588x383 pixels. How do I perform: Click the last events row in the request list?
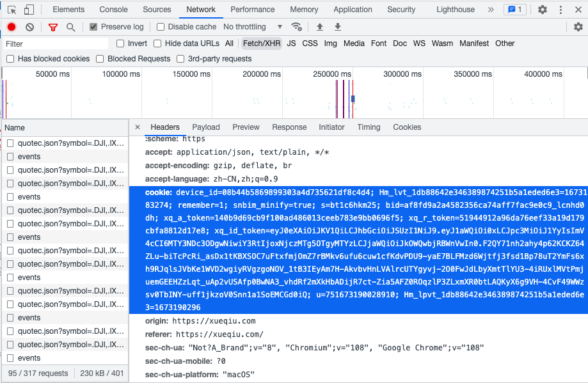[65, 358]
